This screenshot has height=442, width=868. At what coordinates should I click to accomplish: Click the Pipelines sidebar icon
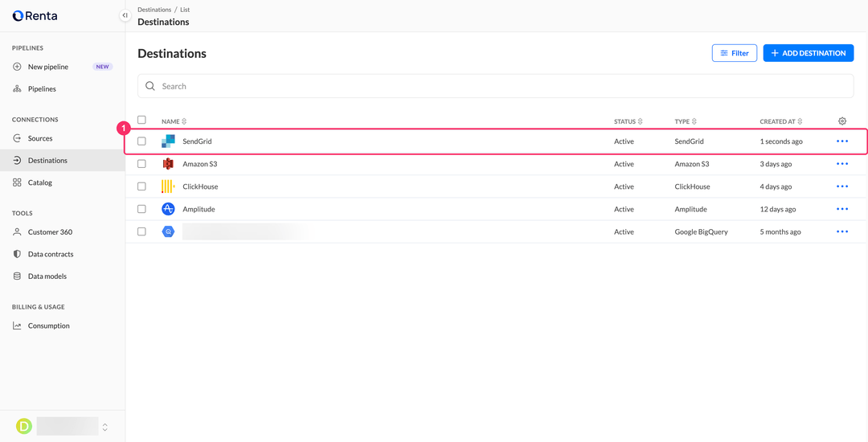(17, 89)
